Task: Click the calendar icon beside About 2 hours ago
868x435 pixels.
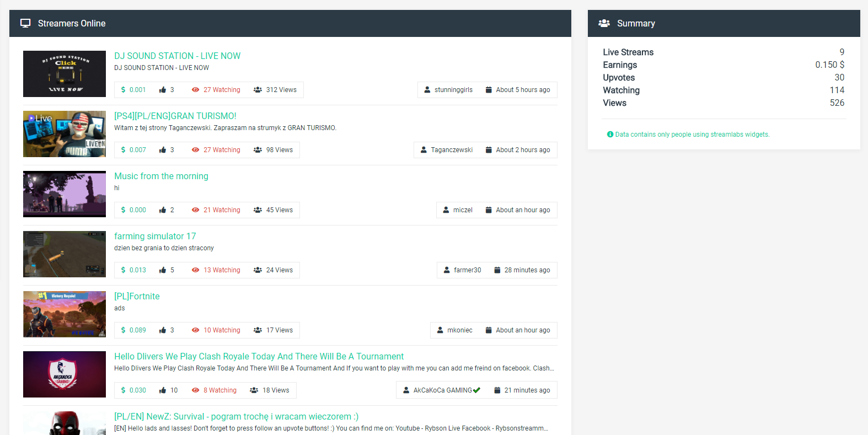Action: (489, 150)
